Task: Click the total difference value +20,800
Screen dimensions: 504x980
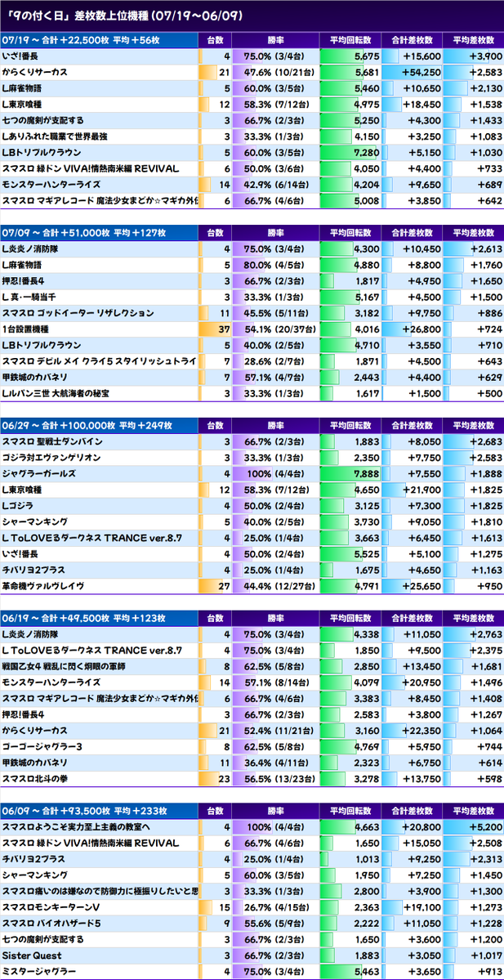Action: click(x=422, y=826)
